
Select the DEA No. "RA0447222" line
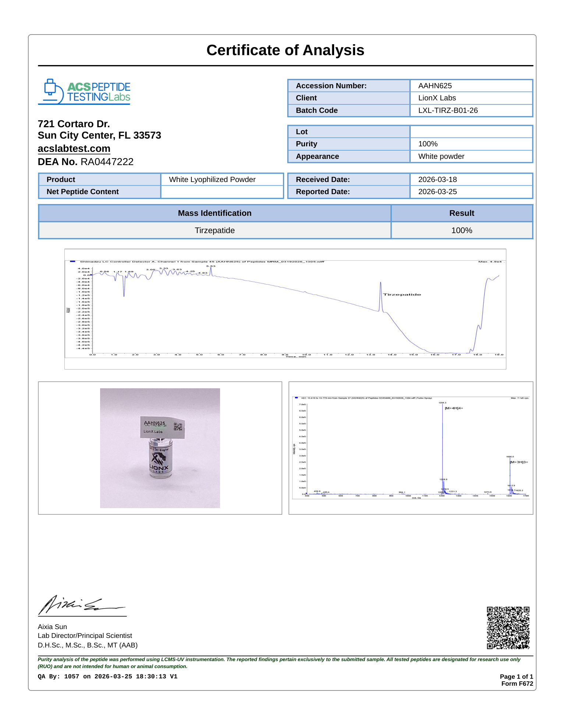(x=86, y=162)
